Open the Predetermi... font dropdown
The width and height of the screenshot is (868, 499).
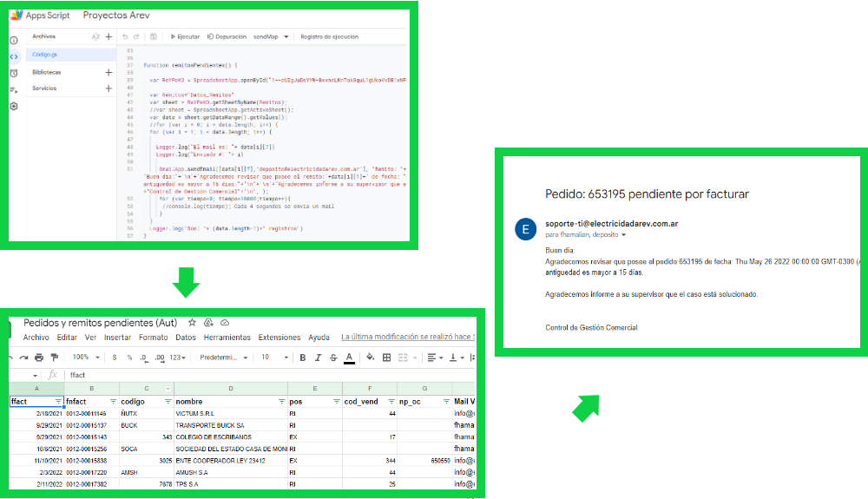(224, 358)
